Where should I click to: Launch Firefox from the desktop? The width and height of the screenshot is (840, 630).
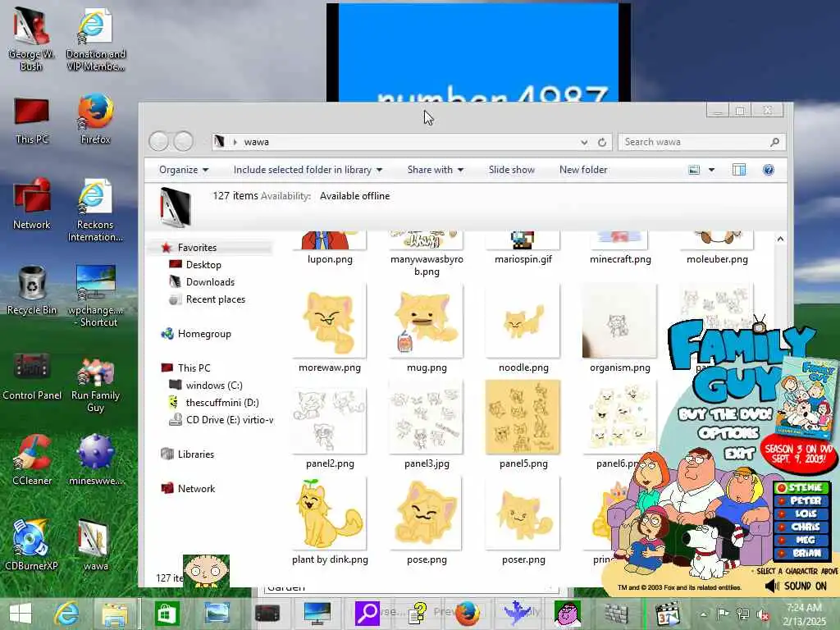click(x=95, y=119)
